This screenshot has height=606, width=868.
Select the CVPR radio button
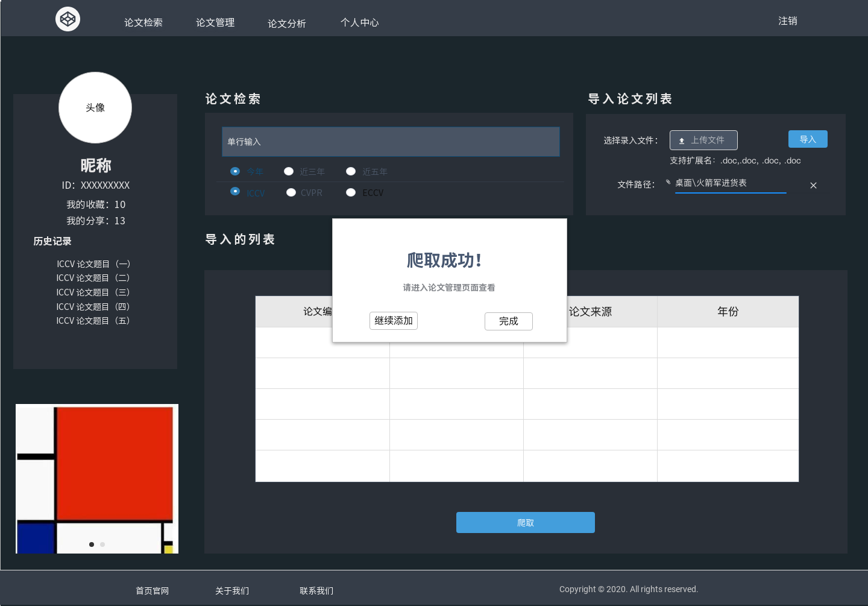coord(291,192)
